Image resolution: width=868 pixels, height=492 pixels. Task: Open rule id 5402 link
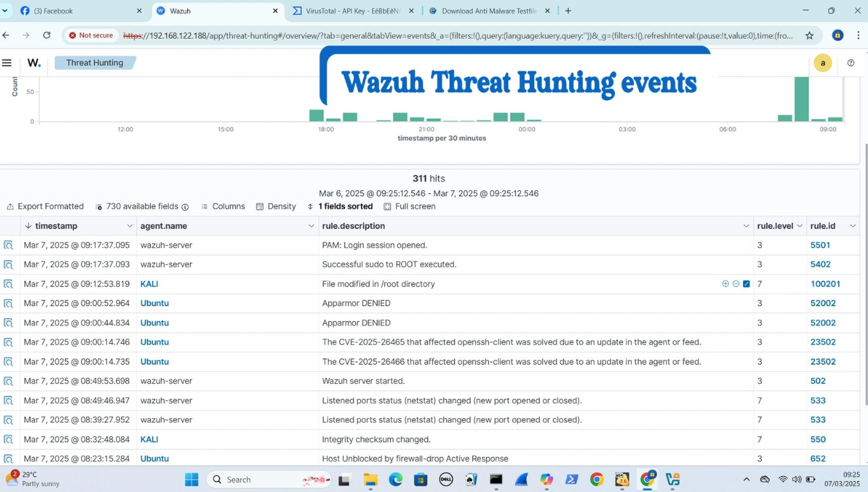point(820,264)
